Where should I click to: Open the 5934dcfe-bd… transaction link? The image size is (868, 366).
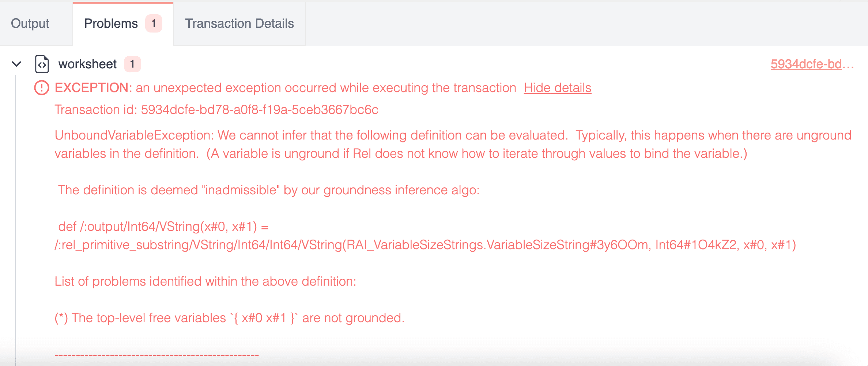tap(812, 64)
